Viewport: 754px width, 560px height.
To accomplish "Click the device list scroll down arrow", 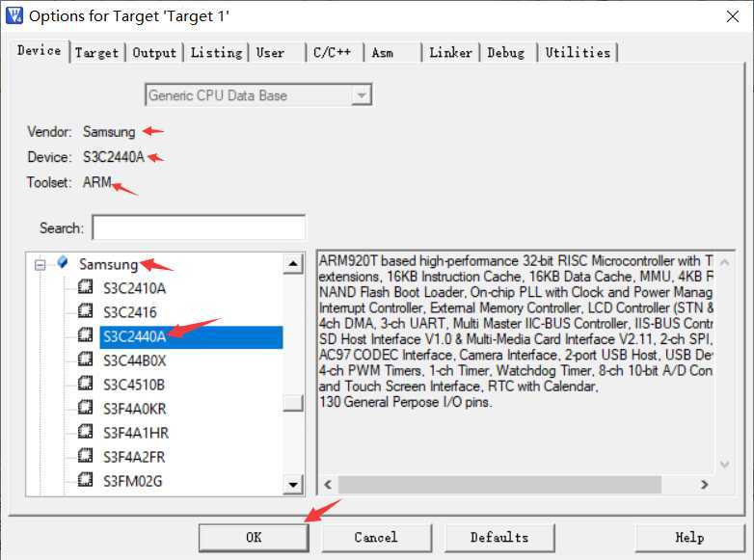I will click(293, 484).
